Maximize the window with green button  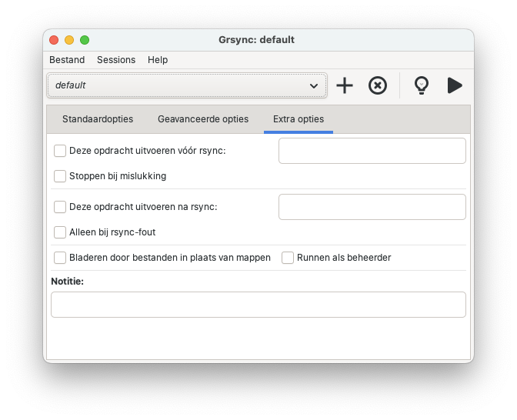pos(85,40)
